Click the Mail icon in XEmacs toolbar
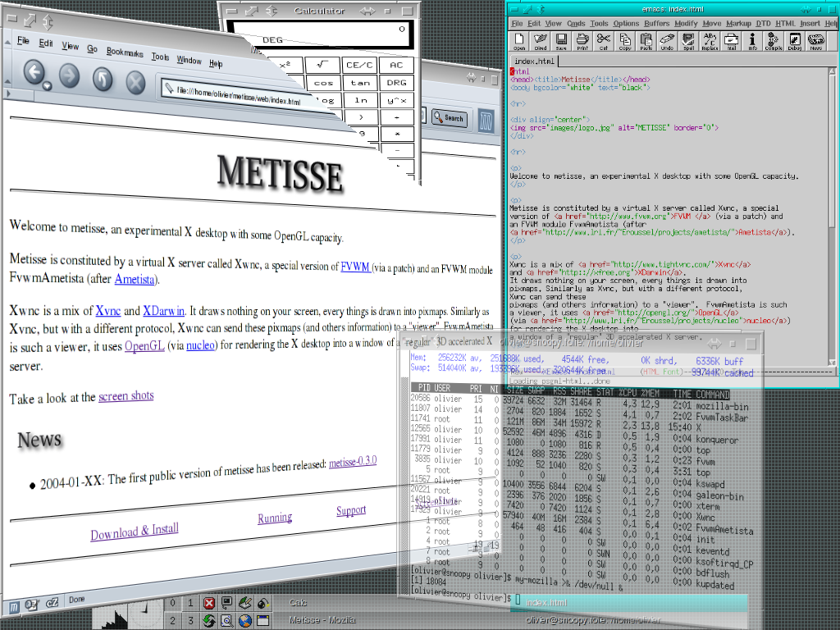 coord(730,40)
